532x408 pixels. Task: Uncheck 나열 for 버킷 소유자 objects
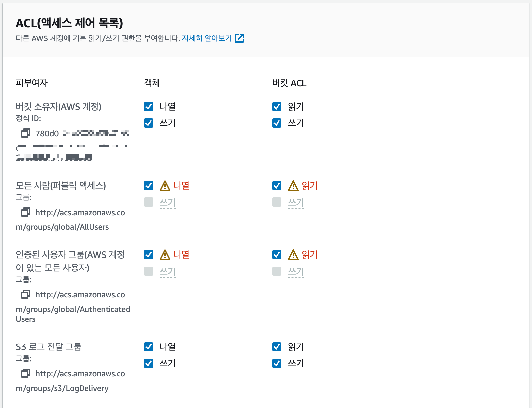pyautogui.click(x=149, y=106)
